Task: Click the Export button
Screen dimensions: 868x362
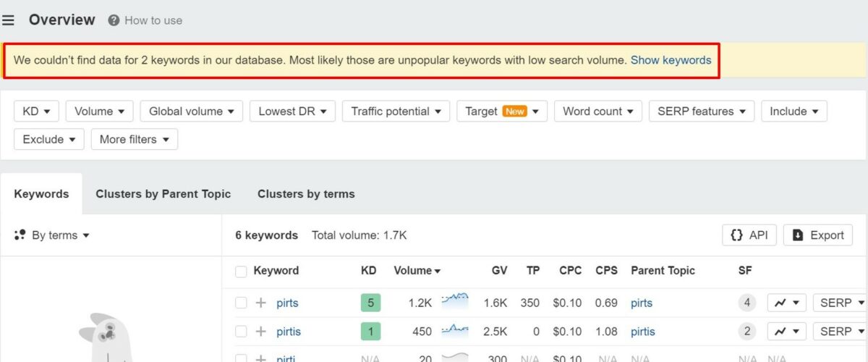Action: pos(818,235)
